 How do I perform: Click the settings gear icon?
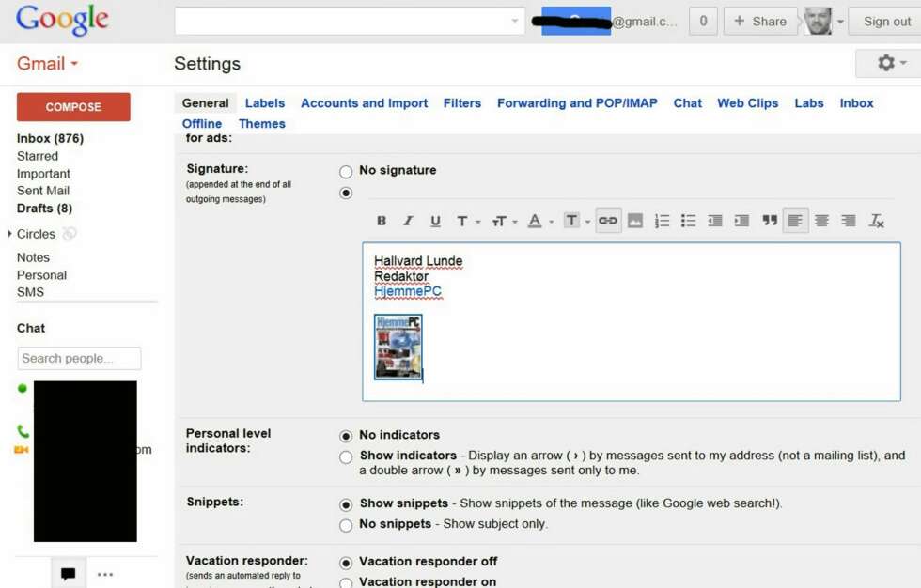coord(885,63)
